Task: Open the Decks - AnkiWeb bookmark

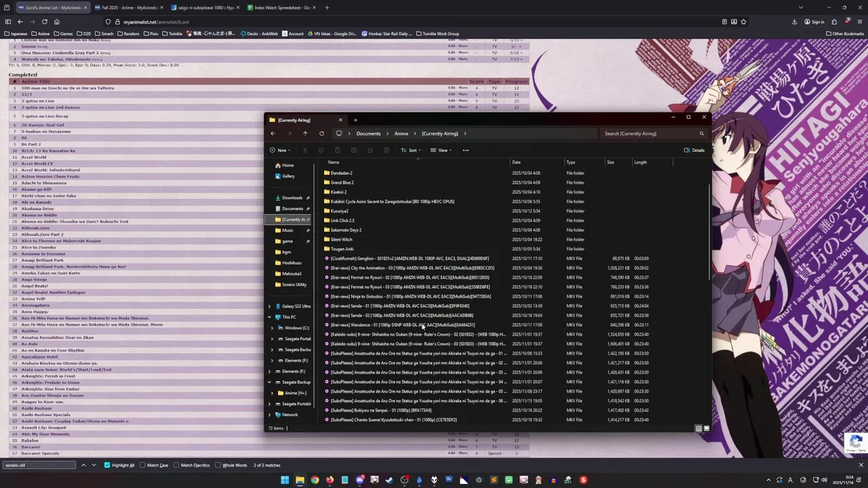Action: click(x=259, y=33)
